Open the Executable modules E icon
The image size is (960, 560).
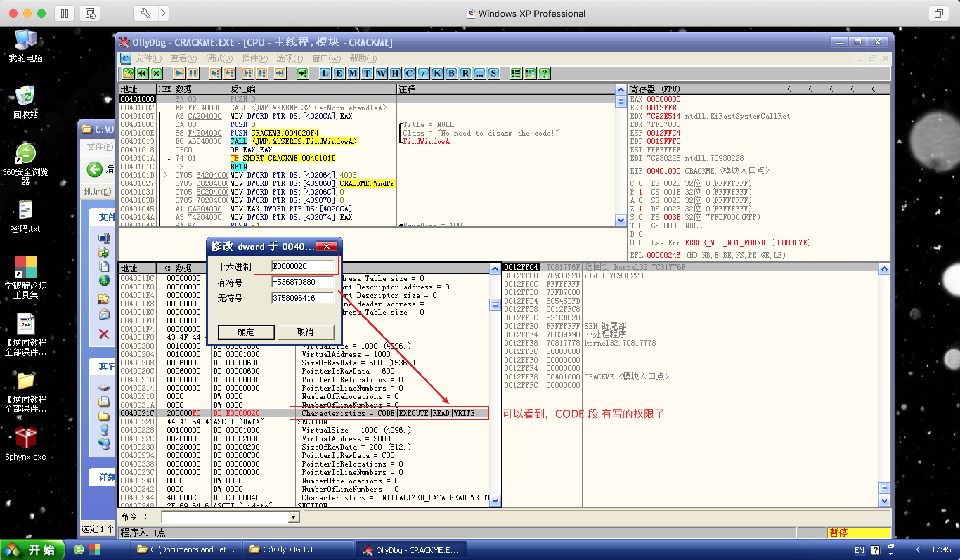tap(339, 73)
